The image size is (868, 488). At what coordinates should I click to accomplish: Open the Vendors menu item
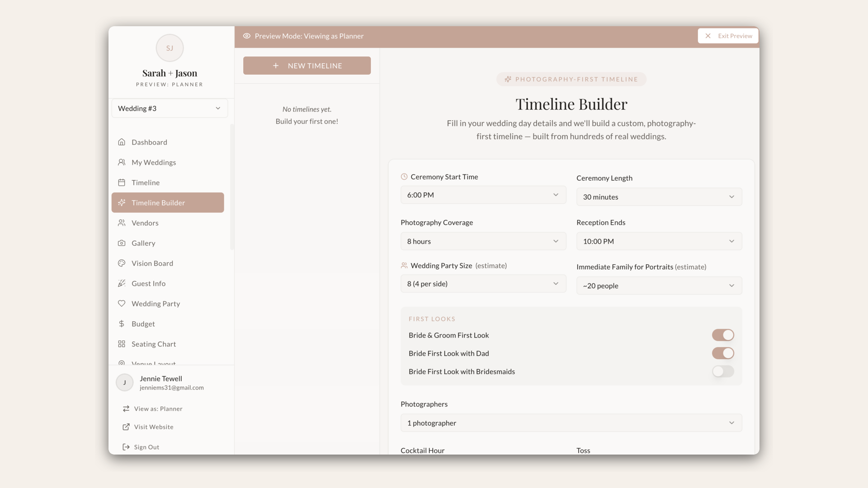[x=168, y=223]
